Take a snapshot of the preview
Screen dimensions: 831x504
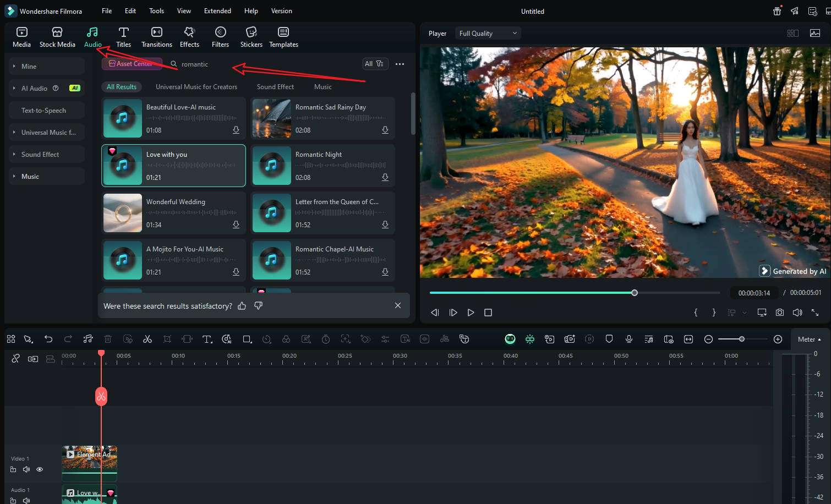point(780,313)
